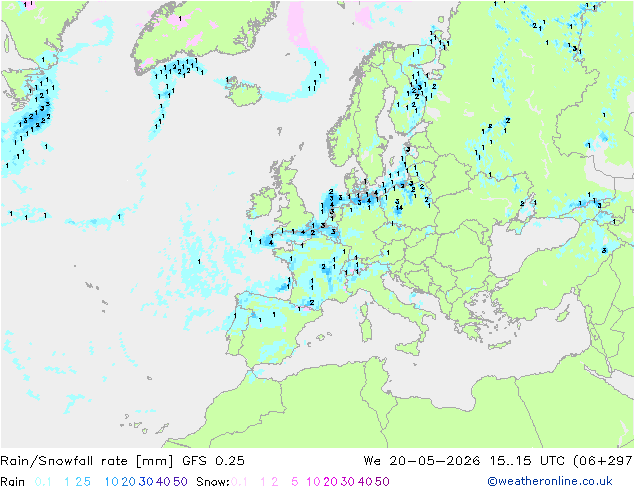Click the "Snow:" legend label
Image resolution: width=634 pixels, height=490 pixels.
pyautogui.click(x=213, y=482)
